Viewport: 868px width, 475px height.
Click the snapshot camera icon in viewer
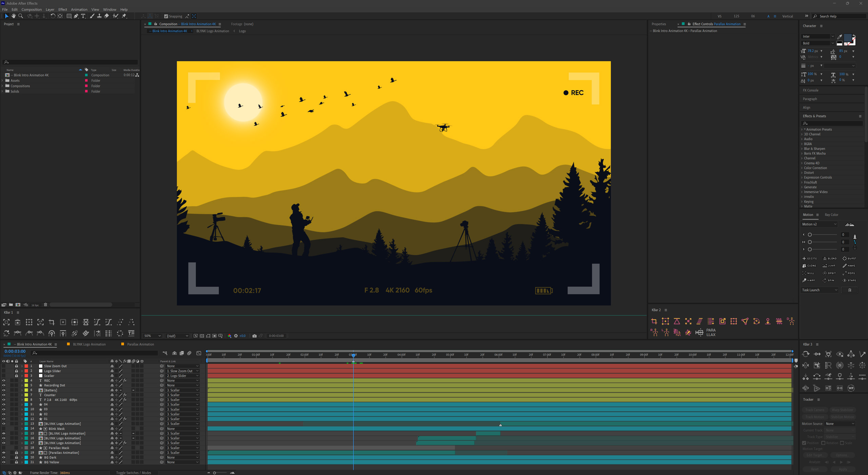point(254,336)
